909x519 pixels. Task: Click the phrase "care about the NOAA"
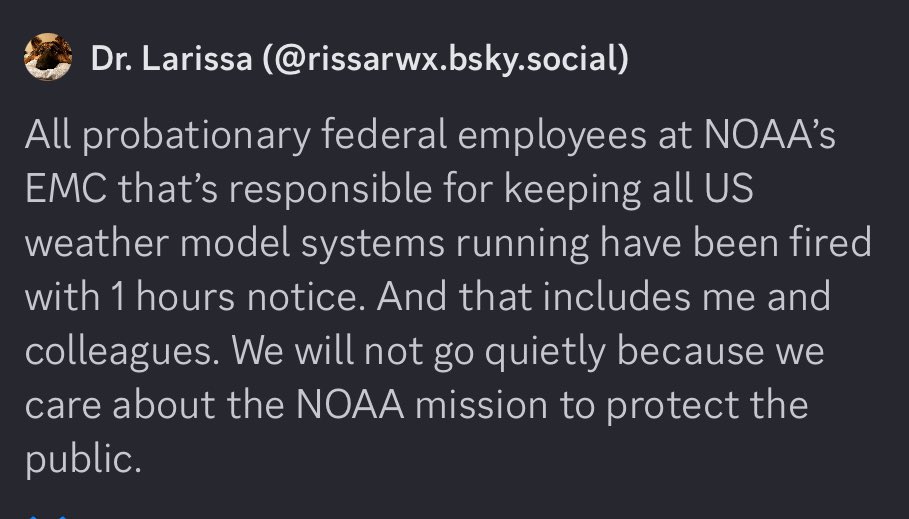[x=214, y=404]
